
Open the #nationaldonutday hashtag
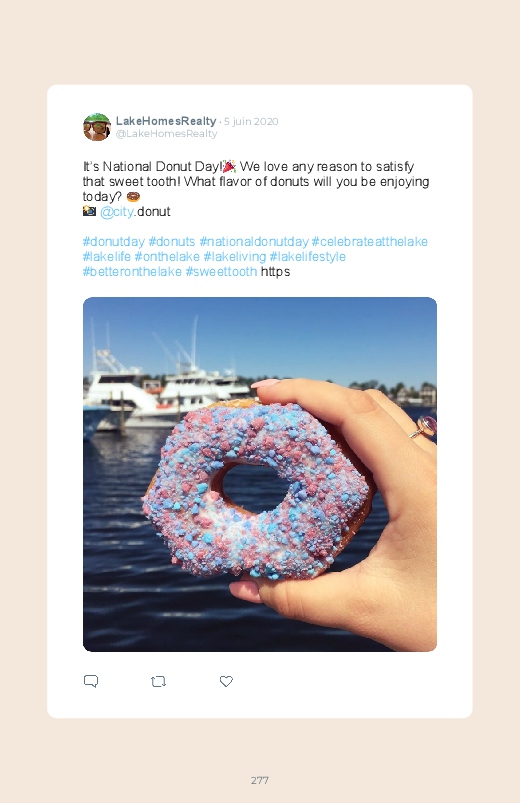[254, 242]
